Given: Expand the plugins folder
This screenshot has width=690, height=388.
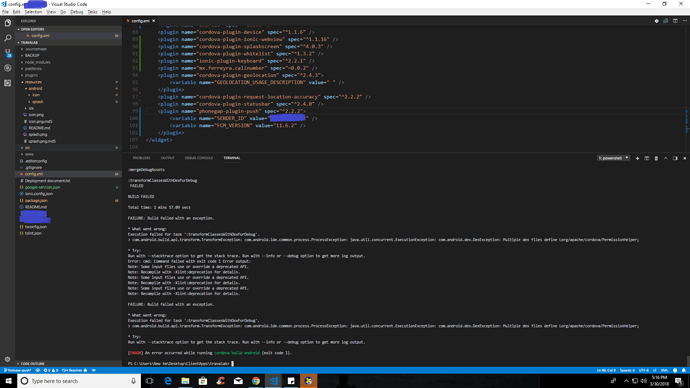Looking at the screenshot, I should [x=68, y=75].
